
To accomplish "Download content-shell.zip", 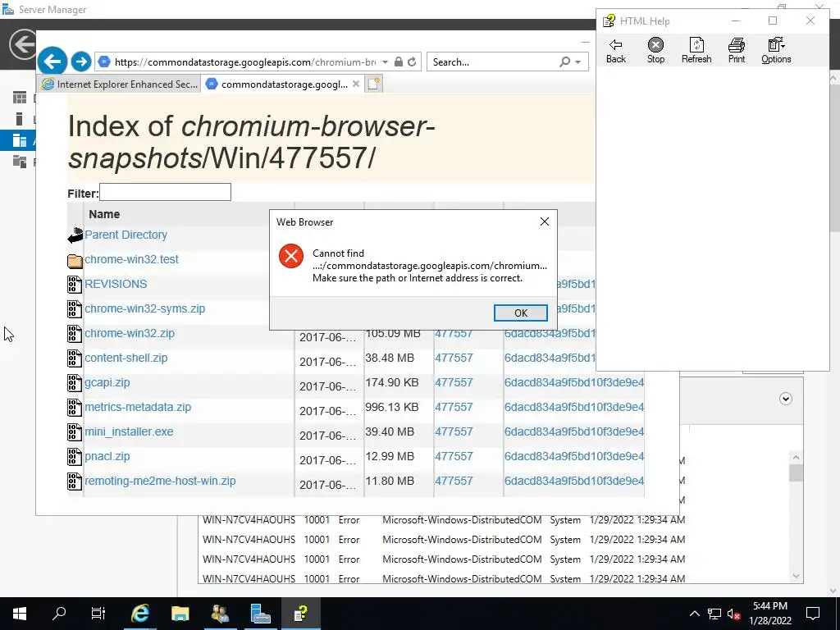I will click(126, 358).
